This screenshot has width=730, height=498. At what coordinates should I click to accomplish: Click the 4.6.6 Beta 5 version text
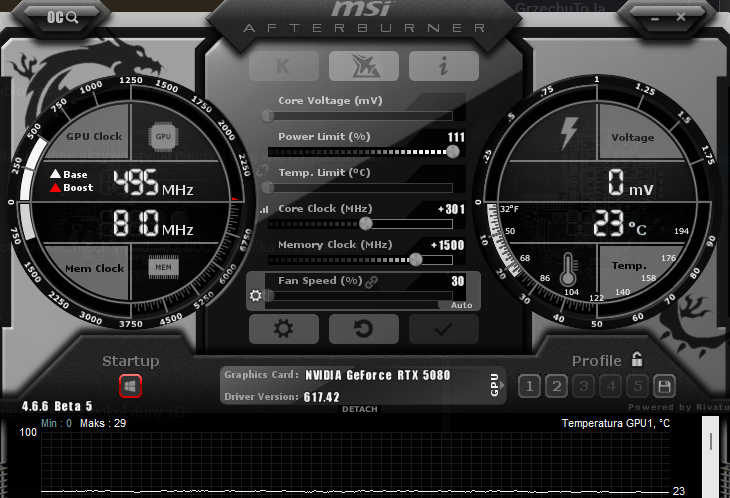pos(57,406)
